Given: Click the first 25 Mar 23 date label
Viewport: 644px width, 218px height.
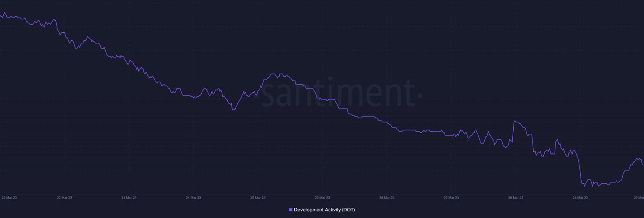Looking at the screenshot, I should [258, 197].
